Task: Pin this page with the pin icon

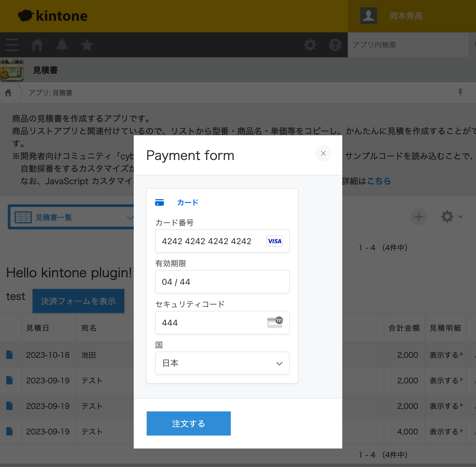Action: [460, 92]
